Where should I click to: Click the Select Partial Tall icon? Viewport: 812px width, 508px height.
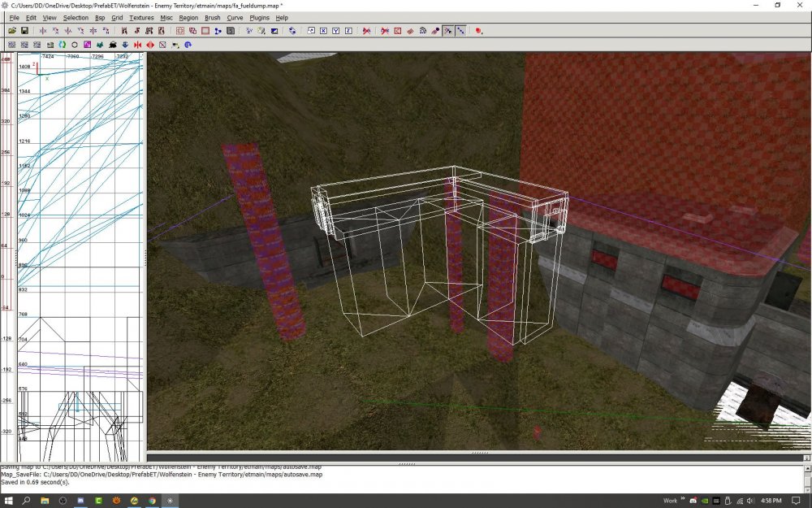(x=149, y=31)
